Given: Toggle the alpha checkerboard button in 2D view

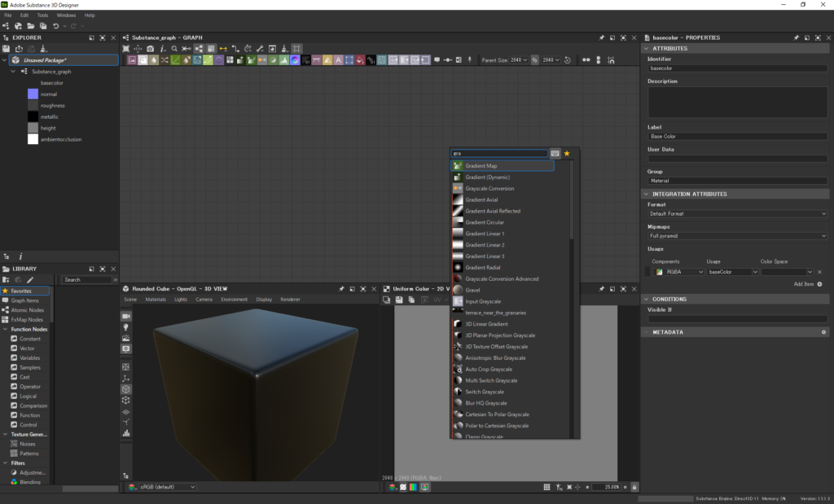Looking at the screenshot, I should pyautogui.click(x=403, y=487).
